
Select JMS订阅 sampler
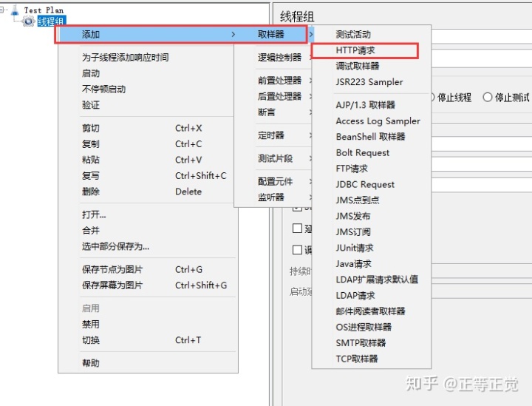pos(371,232)
